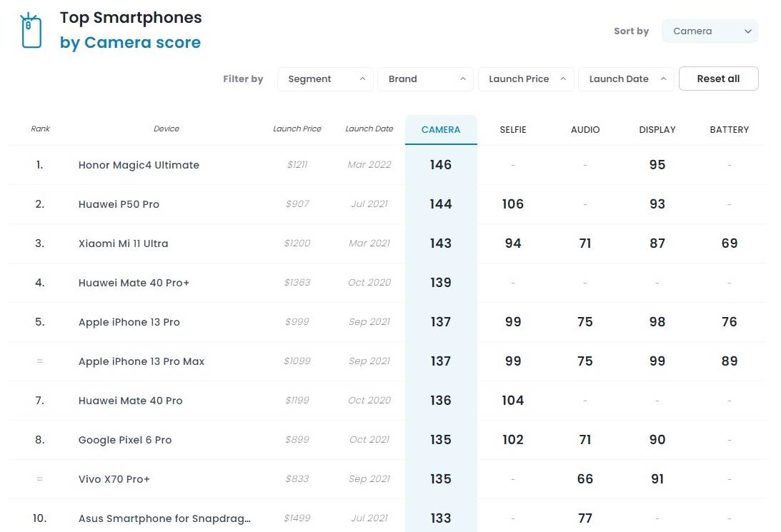Open Honor Magic4 Ultimate device link
The height and width of the screenshot is (532, 781).
point(139,165)
